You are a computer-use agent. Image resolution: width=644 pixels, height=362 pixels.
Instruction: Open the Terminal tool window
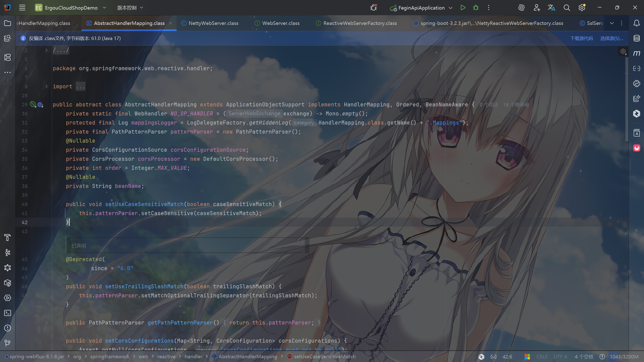pyautogui.click(x=8, y=313)
